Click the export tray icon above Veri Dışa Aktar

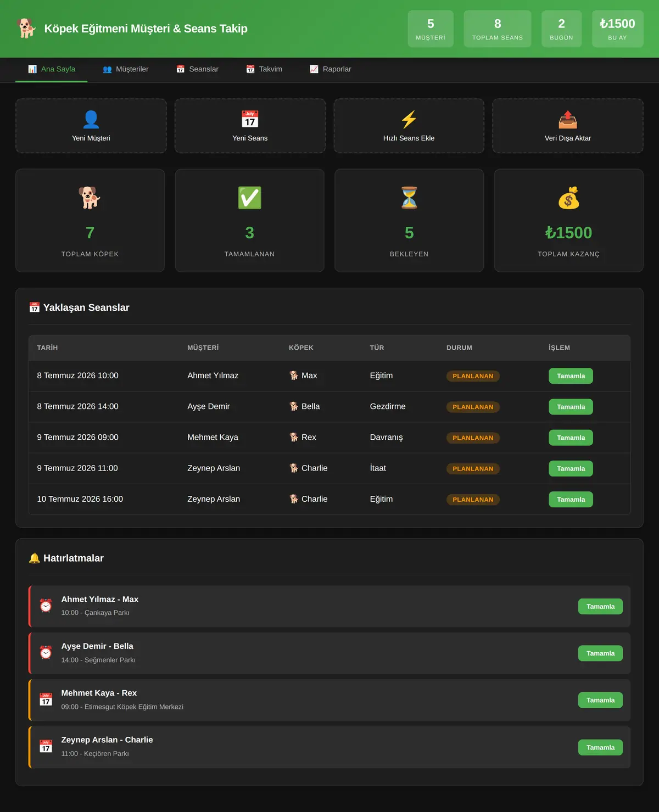pyautogui.click(x=568, y=119)
